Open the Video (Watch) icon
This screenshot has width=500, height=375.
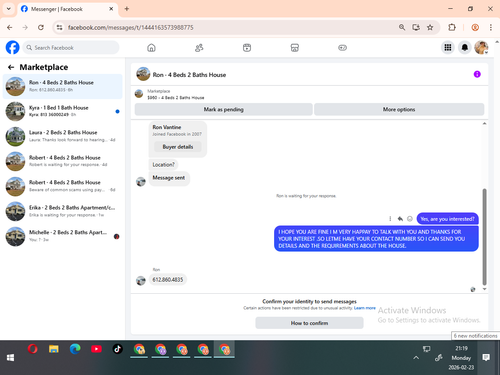click(x=247, y=48)
